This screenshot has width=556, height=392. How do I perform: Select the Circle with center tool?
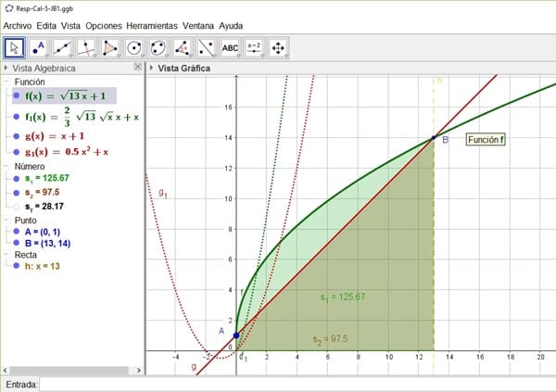135,46
